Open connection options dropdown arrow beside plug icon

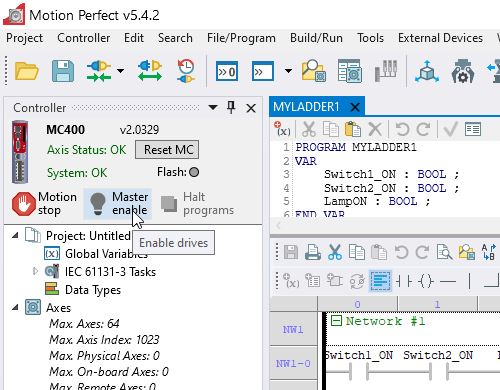[x=121, y=71]
